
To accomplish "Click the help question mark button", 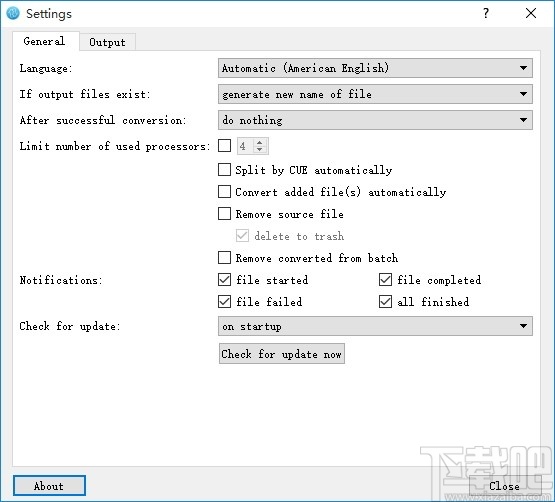I will point(486,13).
